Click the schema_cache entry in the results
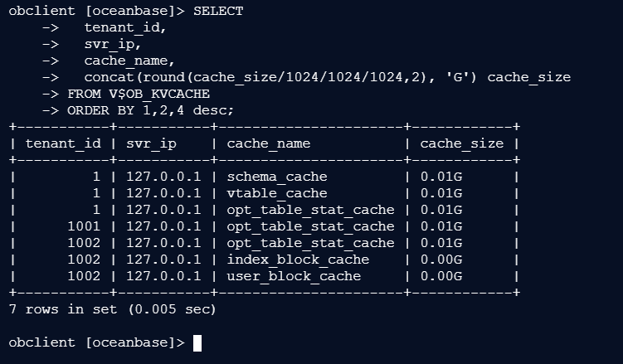Screen dimensions: 623x364 tap(277, 177)
